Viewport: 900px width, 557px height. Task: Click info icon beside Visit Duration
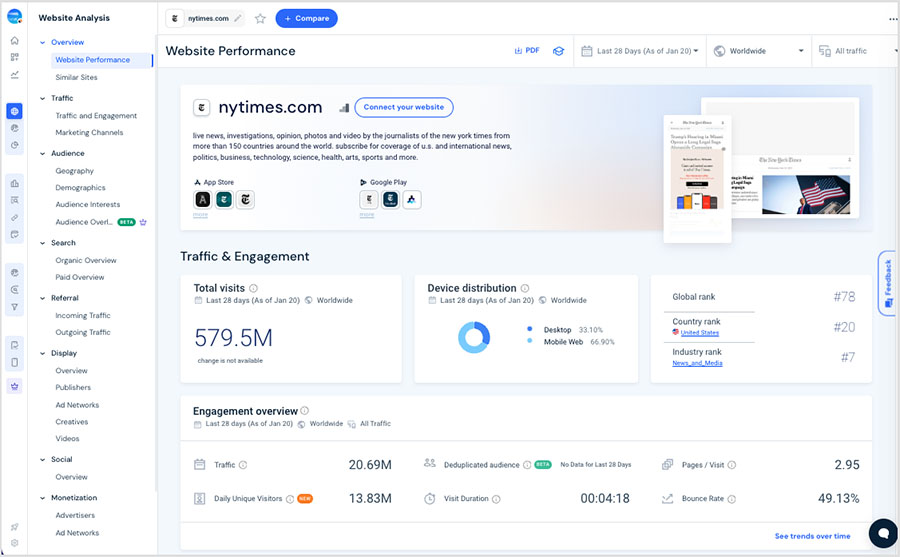[x=496, y=499]
